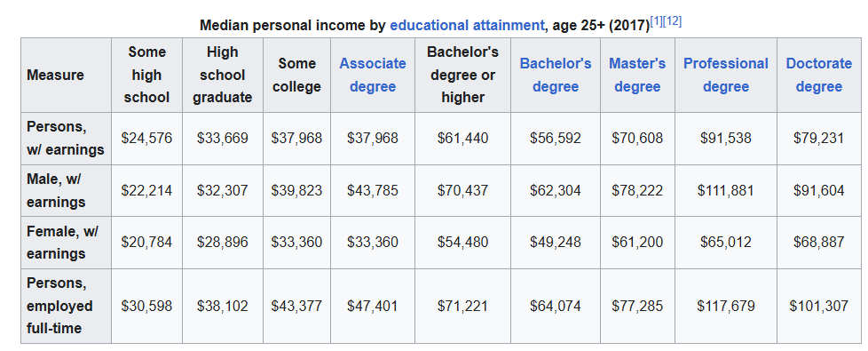
Task: Follow the Associate degree header link
Action: point(373,75)
